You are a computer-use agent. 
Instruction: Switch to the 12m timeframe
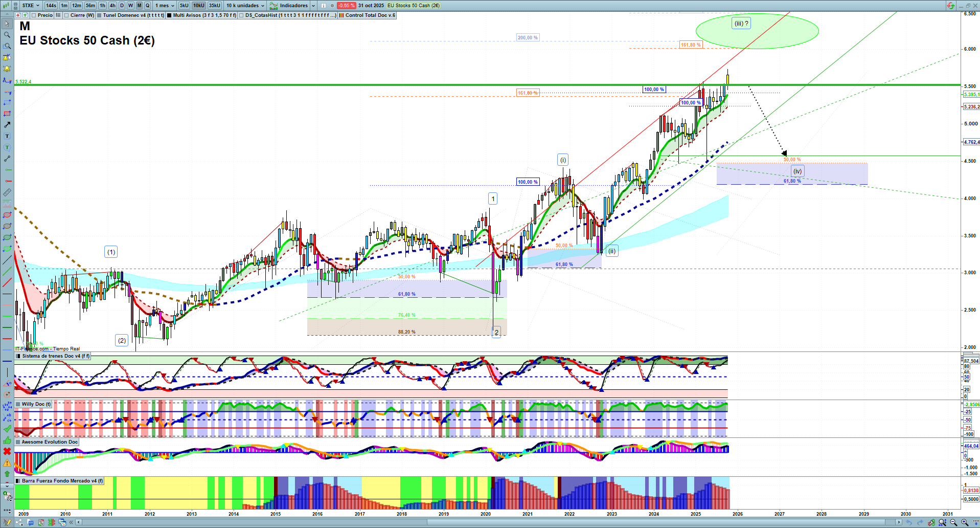77,6
